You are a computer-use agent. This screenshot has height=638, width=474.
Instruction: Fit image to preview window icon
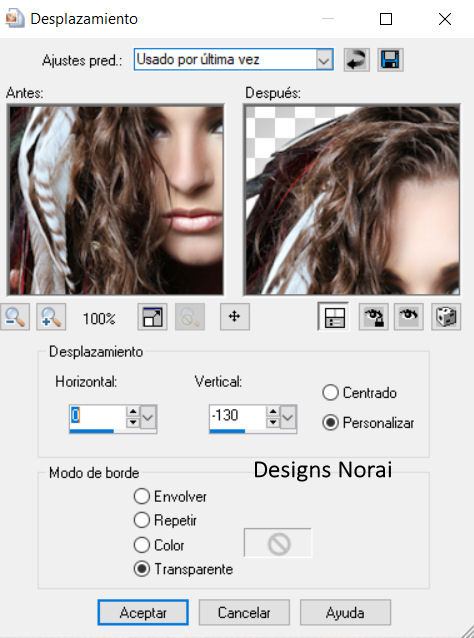click(152, 317)
